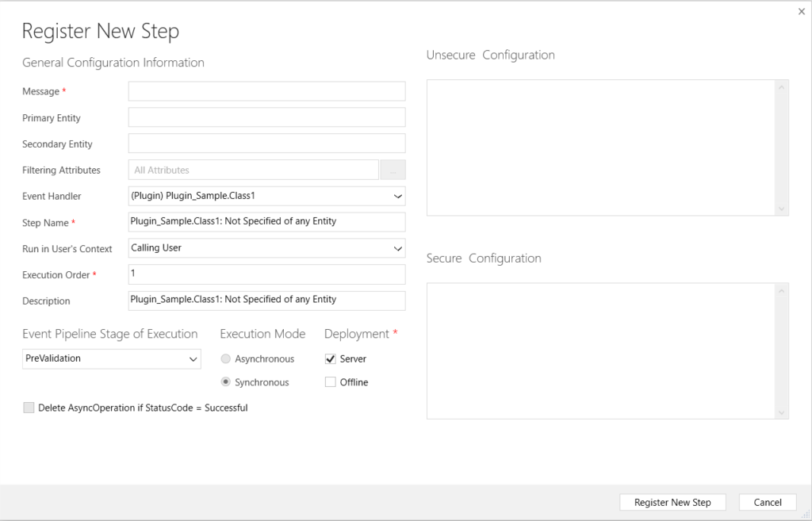The image size is (812, 521).
Task: Click the Primary Entity field
Action: pyautogui.click(x=266, y=117)
